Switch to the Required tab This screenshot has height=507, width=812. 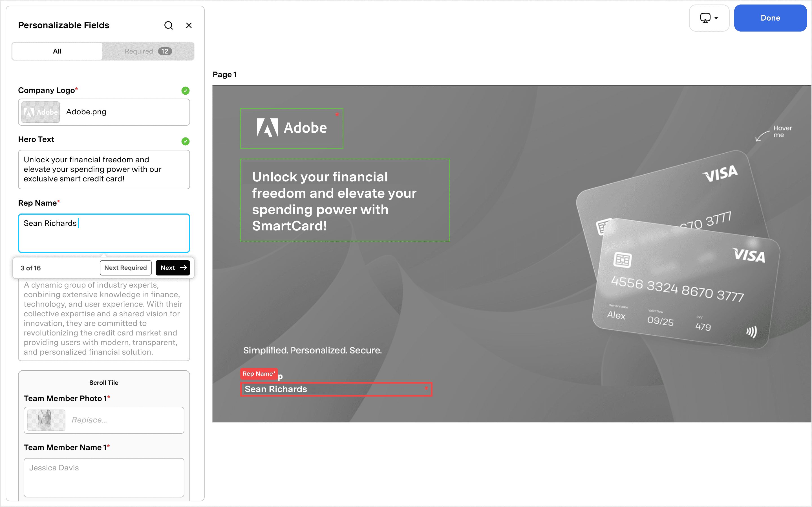[x=148, y=51]
